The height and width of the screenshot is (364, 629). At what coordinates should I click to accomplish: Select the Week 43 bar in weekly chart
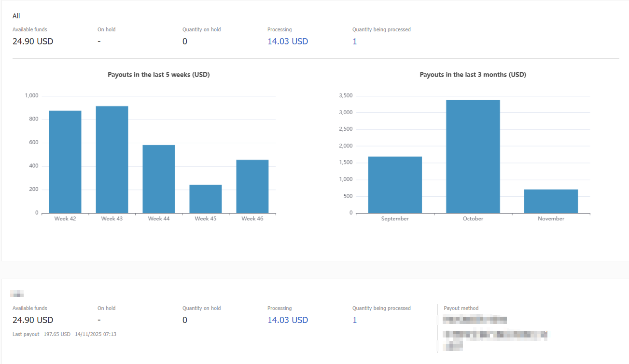112,160
